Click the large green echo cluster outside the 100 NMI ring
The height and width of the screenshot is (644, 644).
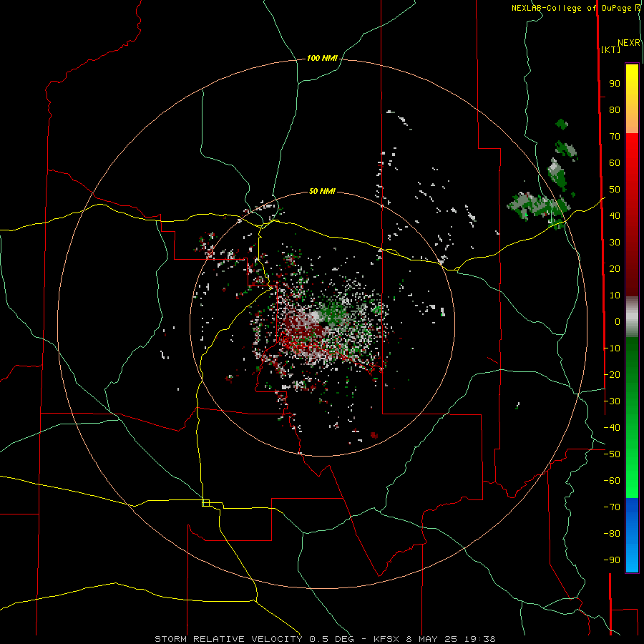point(539,209)
